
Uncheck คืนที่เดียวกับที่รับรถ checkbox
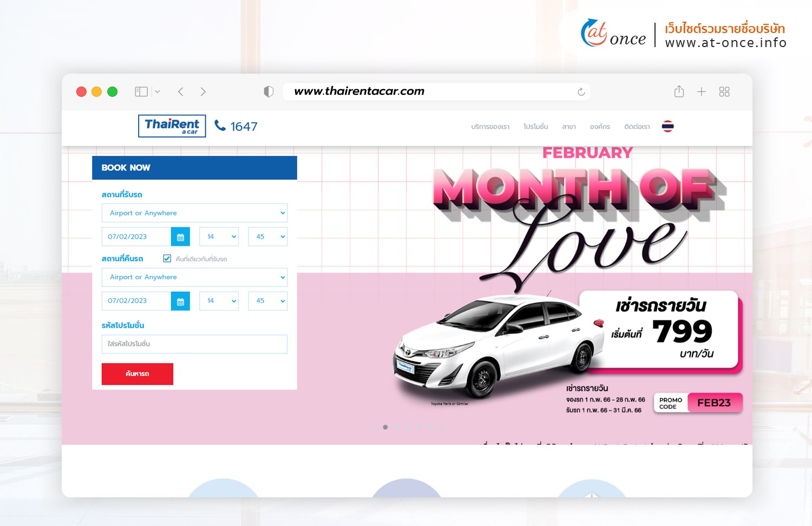tap(167, 259)
